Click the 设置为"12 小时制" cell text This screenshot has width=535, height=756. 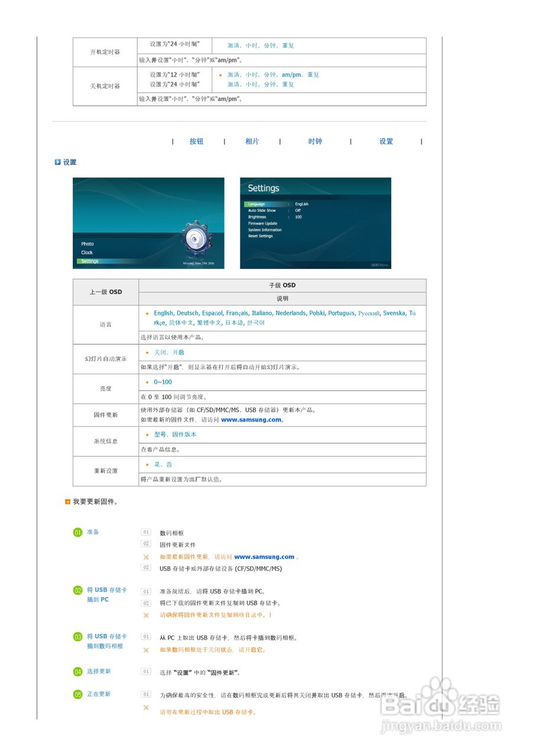175,75
